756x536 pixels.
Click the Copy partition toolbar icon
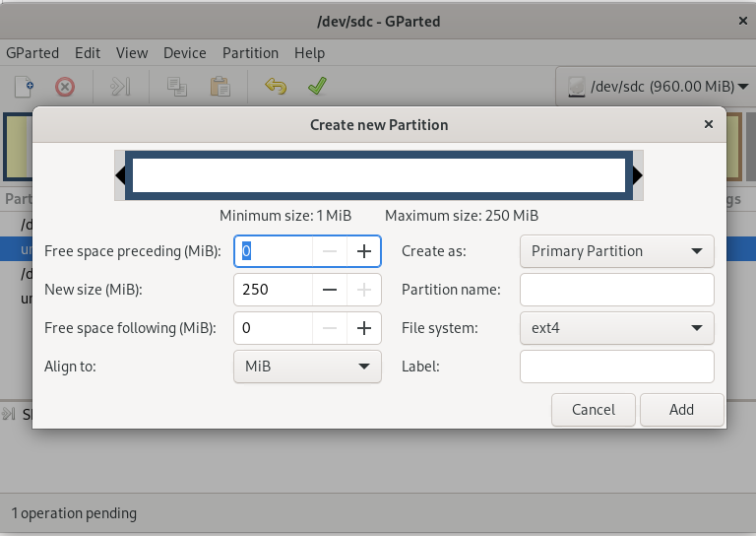pyautogui.click(x=177, y=87)
